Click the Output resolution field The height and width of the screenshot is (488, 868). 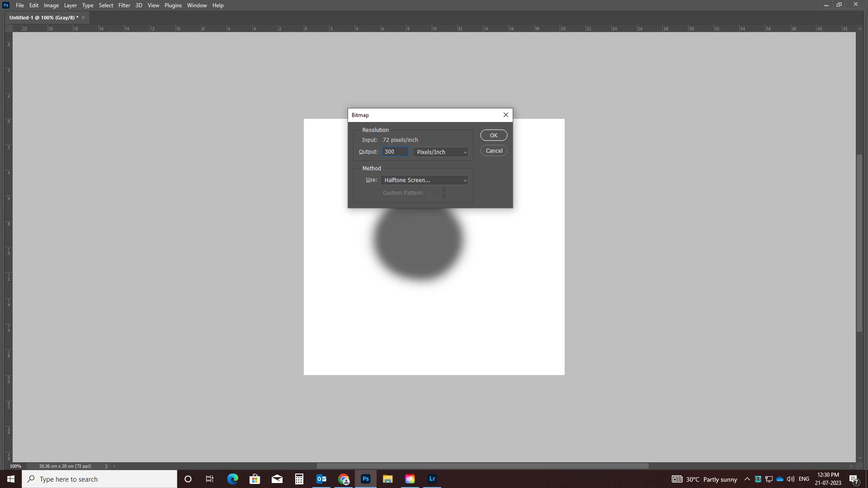(x=395, y=152)
